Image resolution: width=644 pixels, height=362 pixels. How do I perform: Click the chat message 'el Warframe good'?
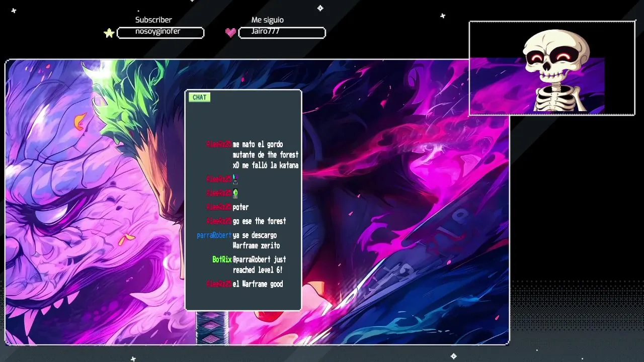(x=258, y=284)
